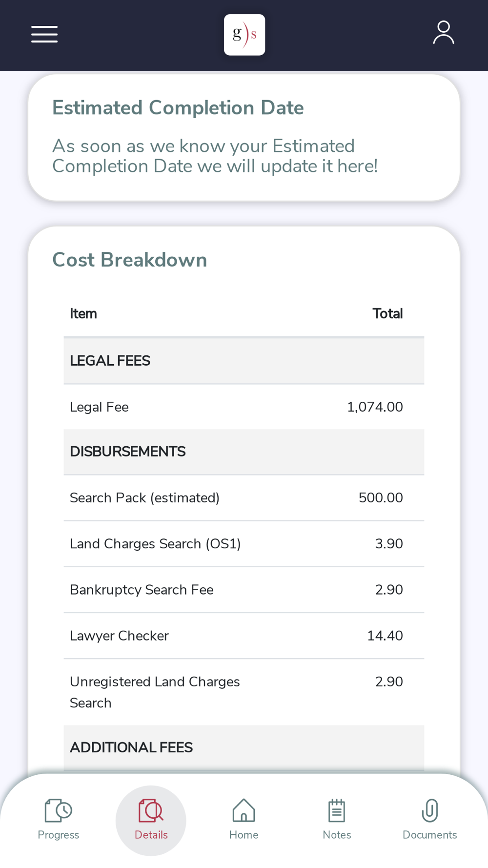Select the Legal Fee row
488x868 pixels.
(x=244, y=407)
